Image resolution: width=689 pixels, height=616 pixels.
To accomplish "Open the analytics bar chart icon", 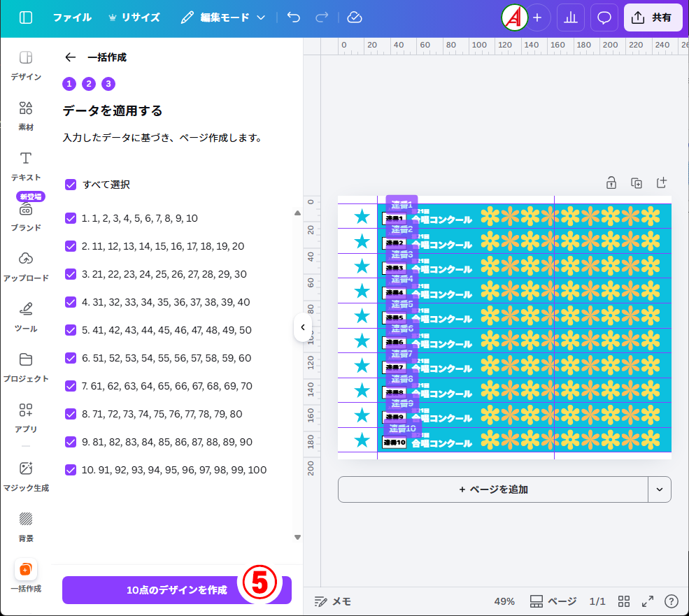I will coord(570,17).
